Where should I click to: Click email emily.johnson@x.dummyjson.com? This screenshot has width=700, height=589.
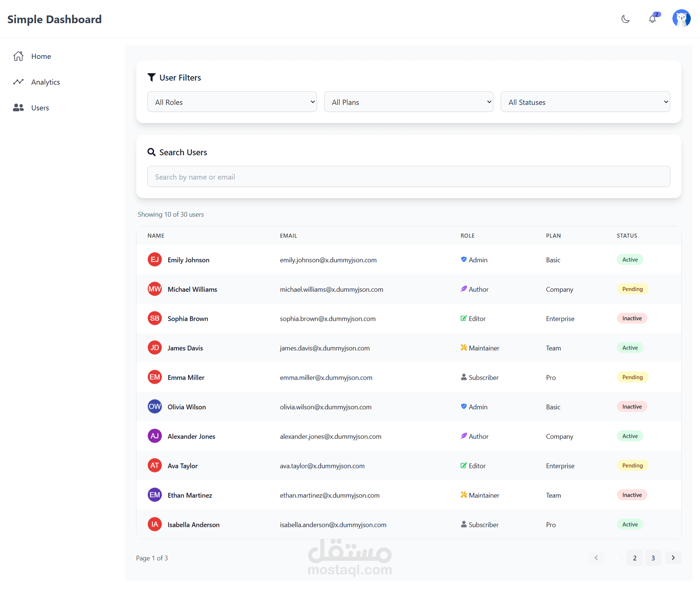[328, 260]
